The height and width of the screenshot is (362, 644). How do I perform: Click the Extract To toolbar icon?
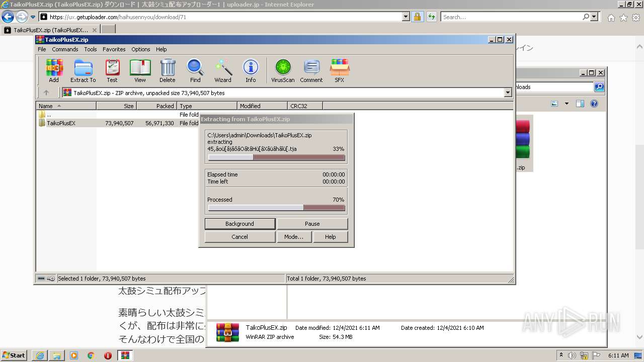83,70
